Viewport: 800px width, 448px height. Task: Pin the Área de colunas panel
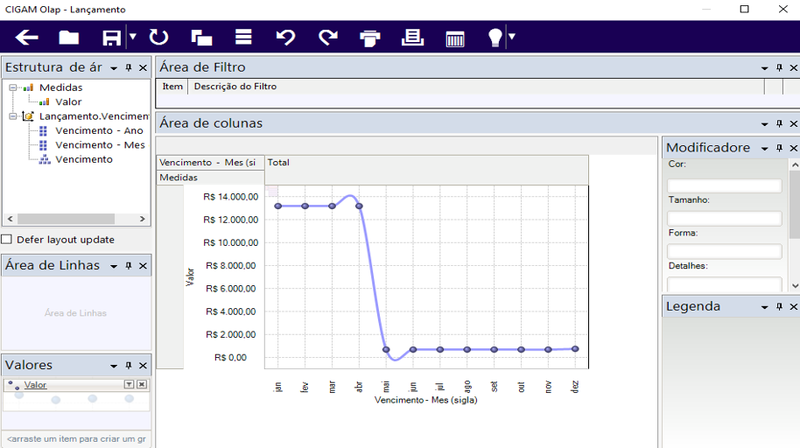(779, 123)
